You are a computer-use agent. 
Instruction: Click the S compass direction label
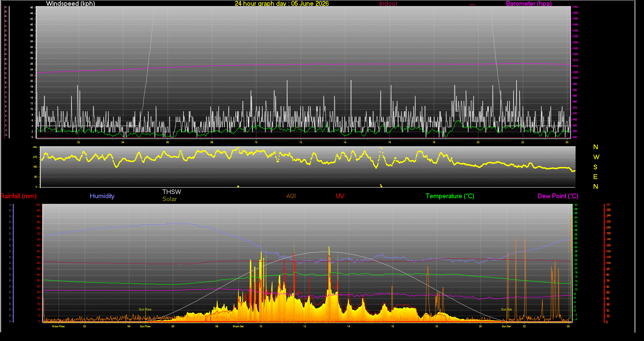point(595,167)
